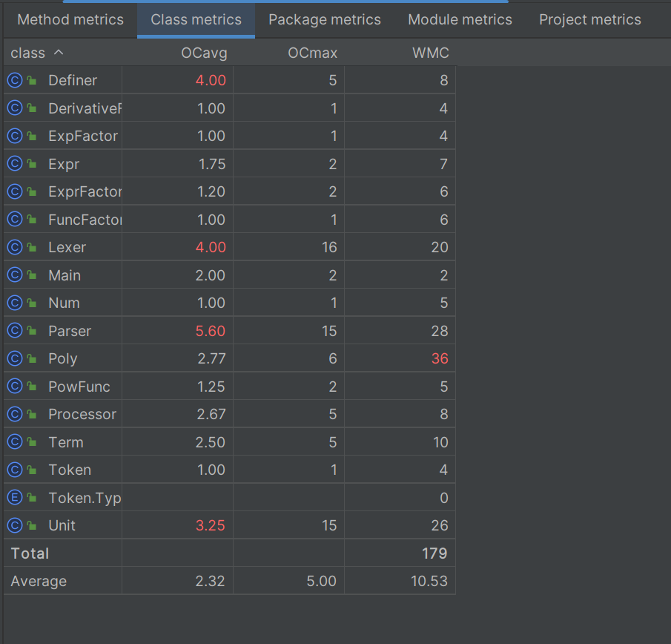Click the class icon next to Lexer

15,248
